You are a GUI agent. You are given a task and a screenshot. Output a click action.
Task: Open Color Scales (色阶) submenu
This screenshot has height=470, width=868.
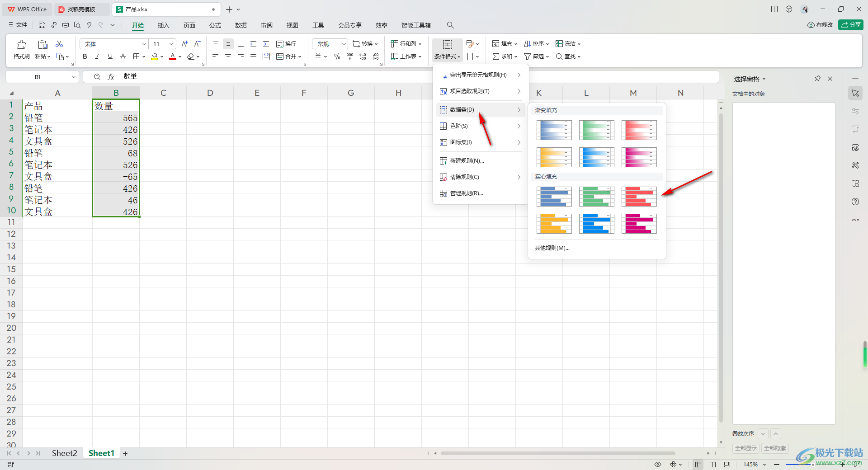point(480,126)
